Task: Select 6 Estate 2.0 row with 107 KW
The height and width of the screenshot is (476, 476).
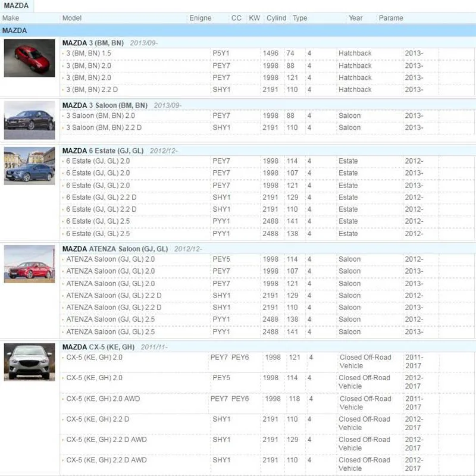Action: (x=267, y=173)
